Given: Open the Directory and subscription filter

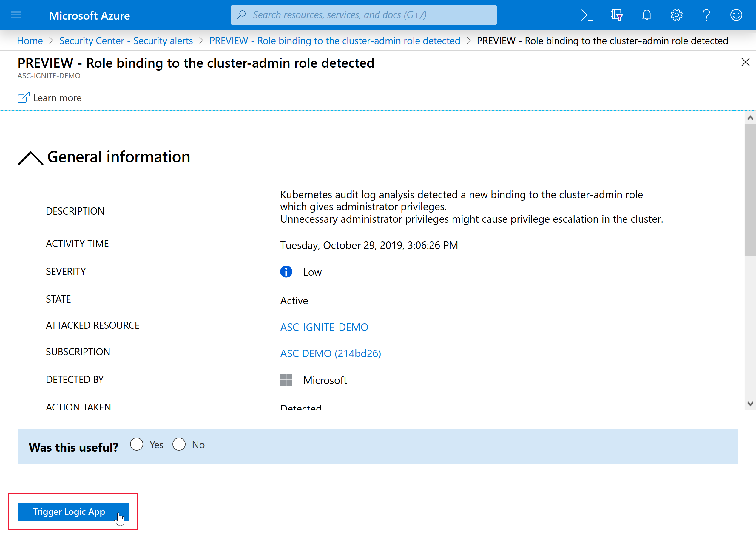Looking at the screenshot, I should 617,15.
